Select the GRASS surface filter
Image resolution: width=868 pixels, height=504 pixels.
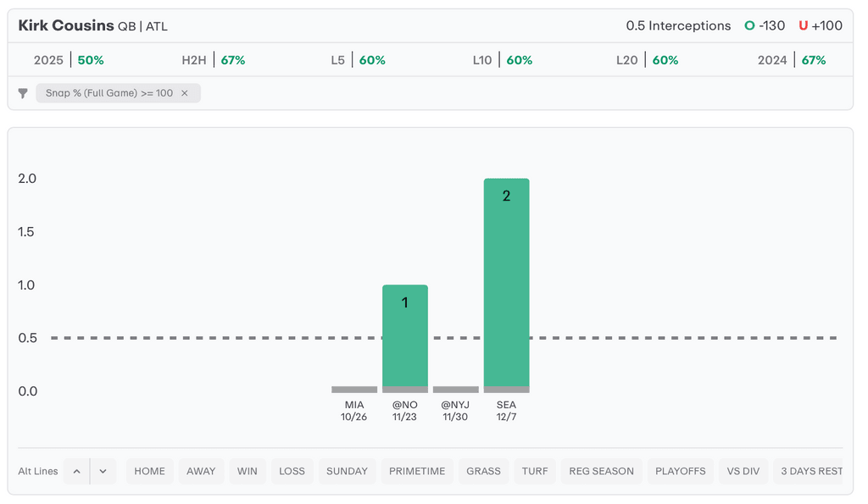pos(483,471)
